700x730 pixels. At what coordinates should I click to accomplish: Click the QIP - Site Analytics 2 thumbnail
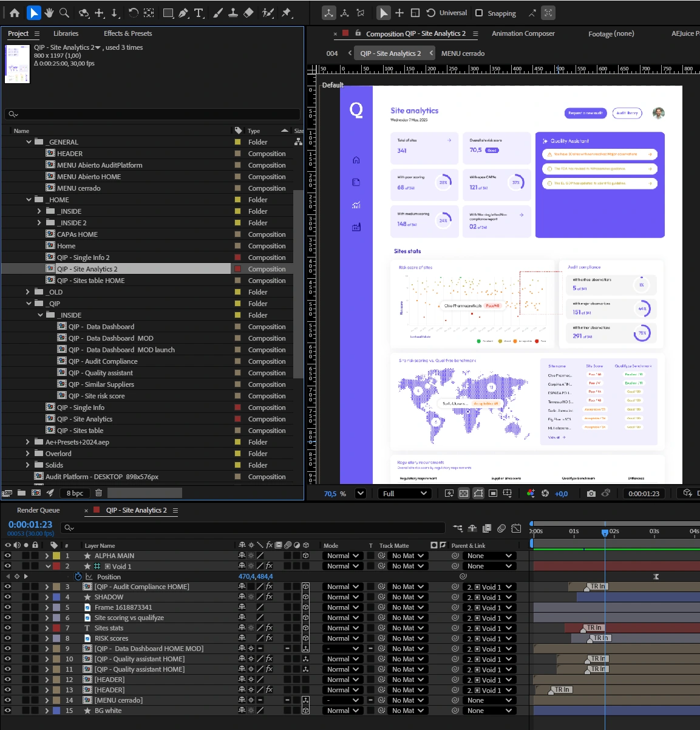click(17, 63)
